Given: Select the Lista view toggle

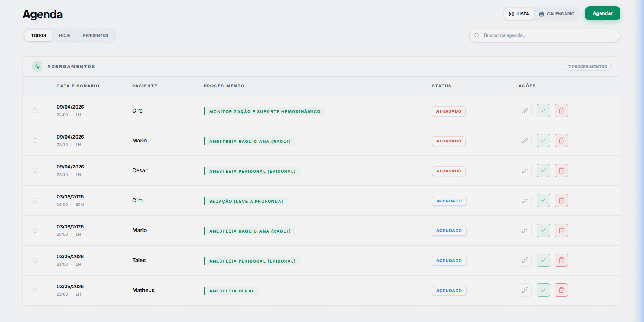Looking at the screenshot, I should pyautogui.click(x=519, y=14).
